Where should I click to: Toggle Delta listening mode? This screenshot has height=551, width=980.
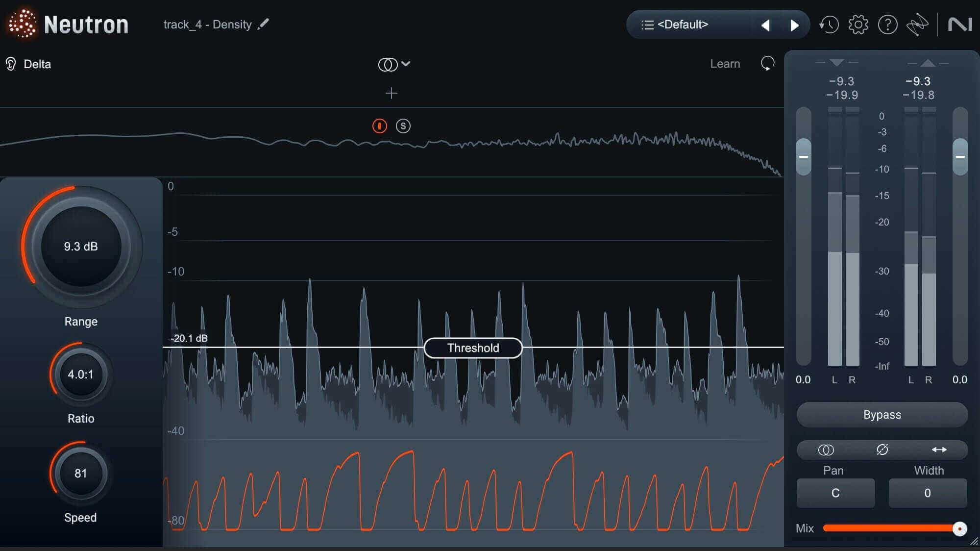[x=28, y=64]
